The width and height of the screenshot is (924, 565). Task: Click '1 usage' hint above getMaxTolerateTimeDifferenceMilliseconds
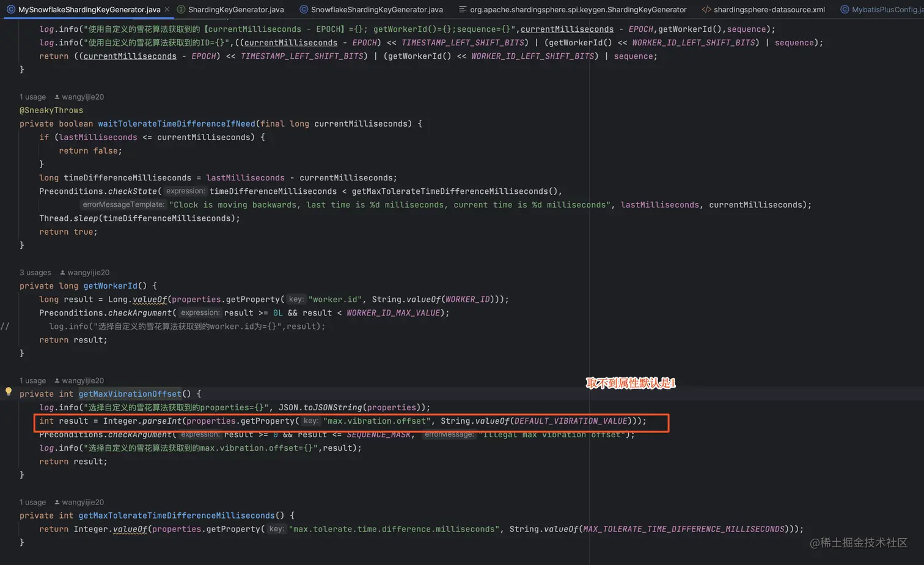(32, 503)
